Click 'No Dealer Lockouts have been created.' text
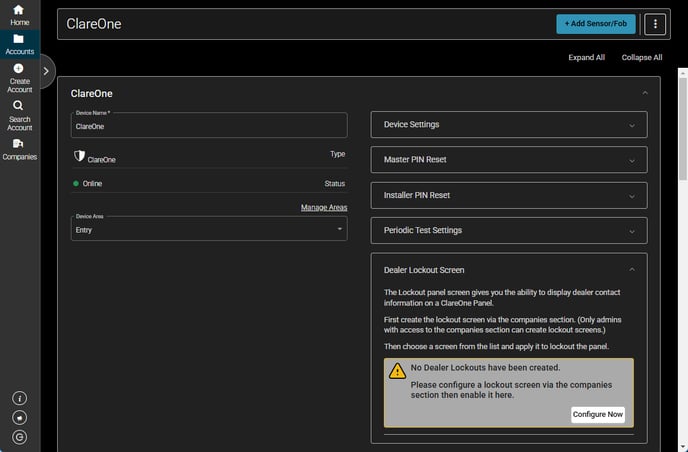The image size is (688, 452). (485, 367)
